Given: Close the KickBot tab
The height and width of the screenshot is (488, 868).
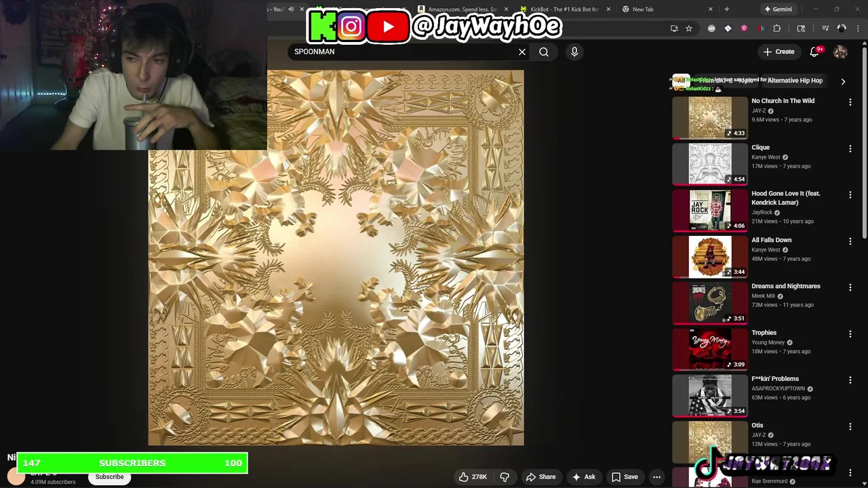Looking at the screenshot, I should [608, 9].
